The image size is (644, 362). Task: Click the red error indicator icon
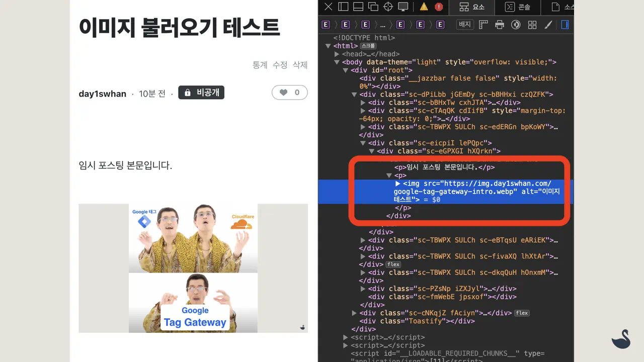click(x=439, y=7)
